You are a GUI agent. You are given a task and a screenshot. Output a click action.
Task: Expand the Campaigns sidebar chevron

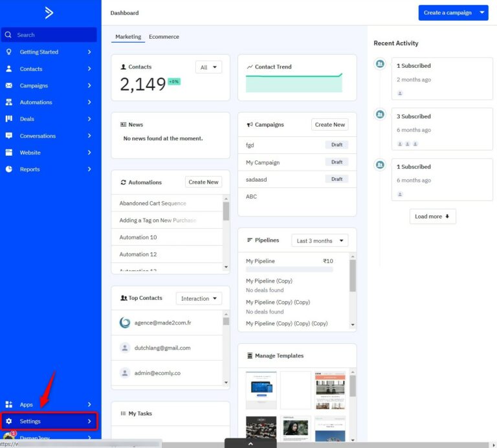pos(89,85)
